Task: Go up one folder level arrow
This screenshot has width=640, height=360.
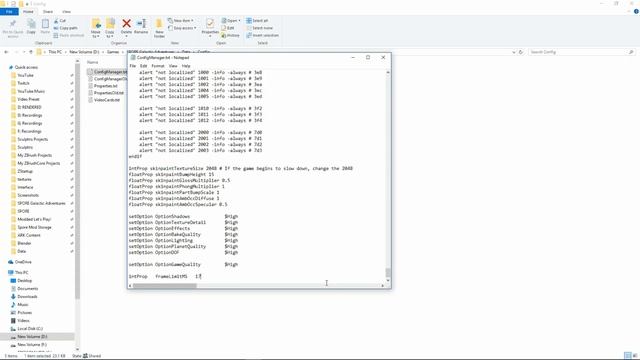Action: tap(31, 52)
